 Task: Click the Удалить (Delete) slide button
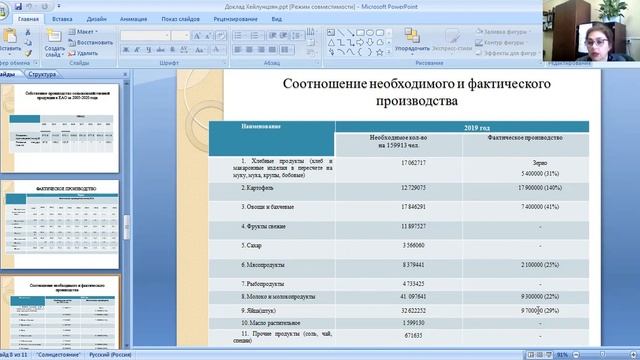83,53
